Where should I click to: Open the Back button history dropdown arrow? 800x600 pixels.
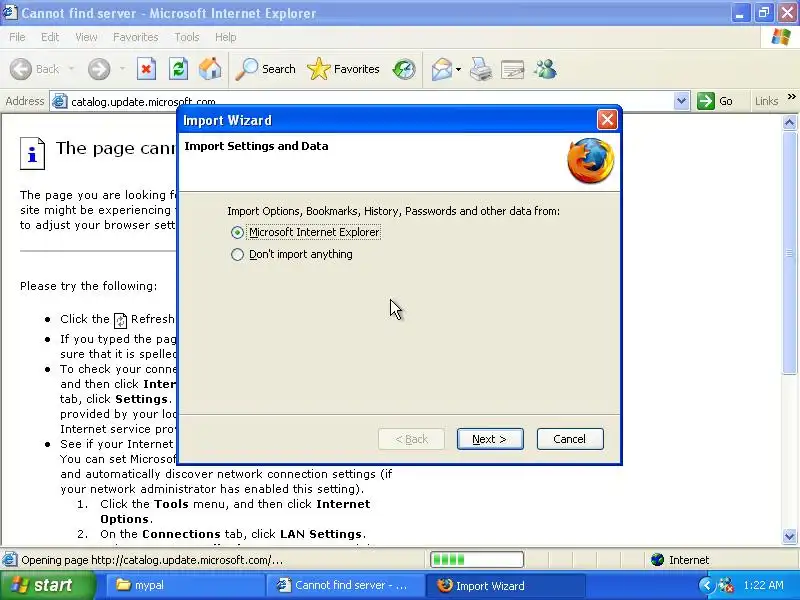(x=71, y=69)
